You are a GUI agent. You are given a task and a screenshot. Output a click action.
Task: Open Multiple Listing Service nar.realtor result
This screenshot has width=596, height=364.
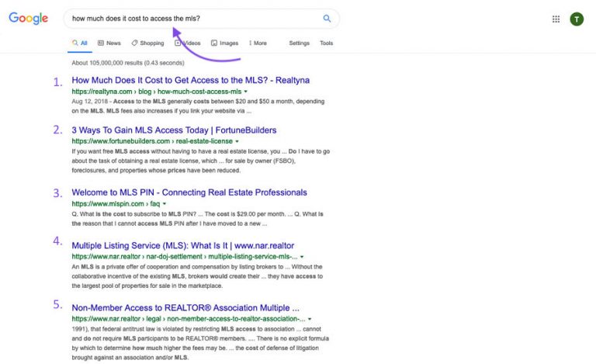pos(183,245)
